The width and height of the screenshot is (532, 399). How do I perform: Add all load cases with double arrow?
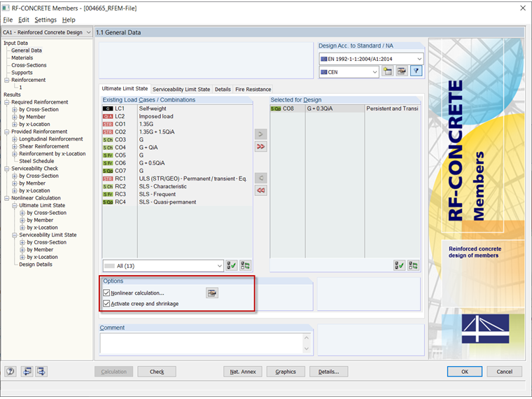(x=260, y=146)
